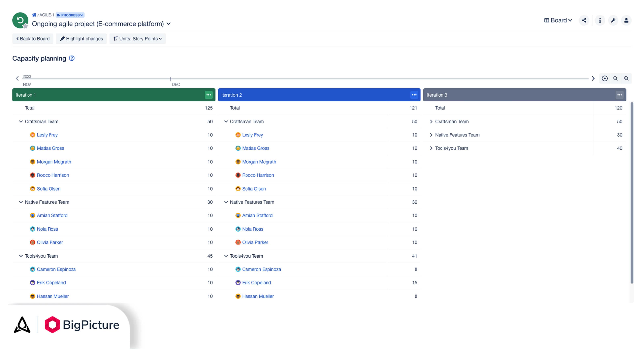The width and height of the screenshot is (644, 357).
Task: Open Rocco Harrison in Iteration 2
Action: coord(258,175)
